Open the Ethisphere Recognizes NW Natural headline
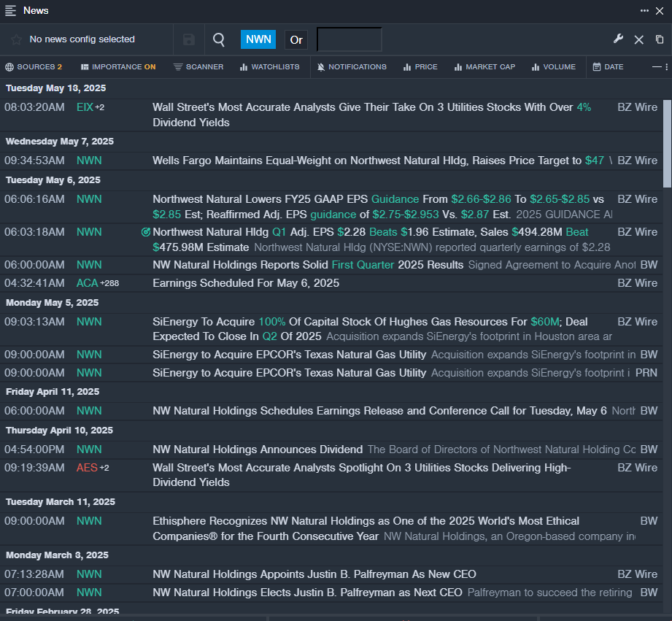Image resolution: width=672 pixels, height=621 pixels. point(366,528)
